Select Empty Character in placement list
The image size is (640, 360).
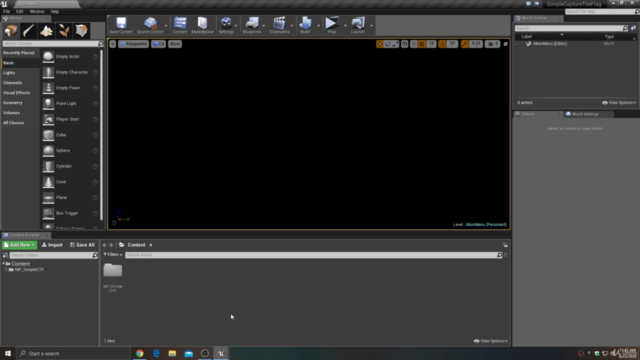coord(70,72)
